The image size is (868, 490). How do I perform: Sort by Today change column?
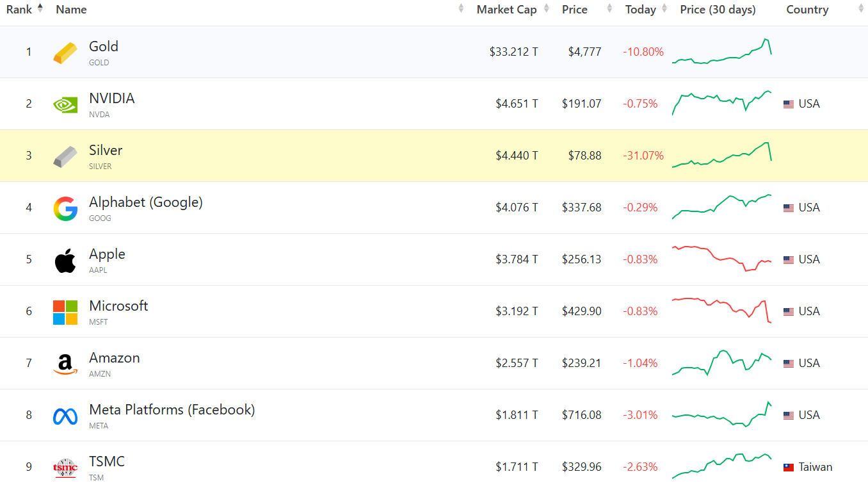[640, 10]
